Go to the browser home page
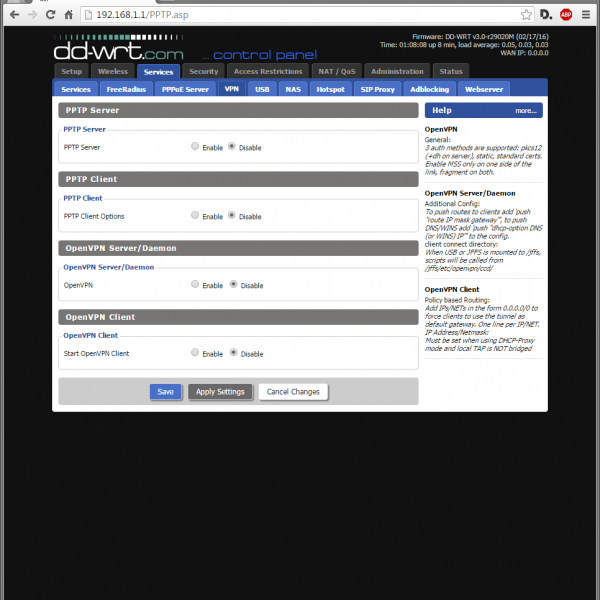 tap(69, 15)
